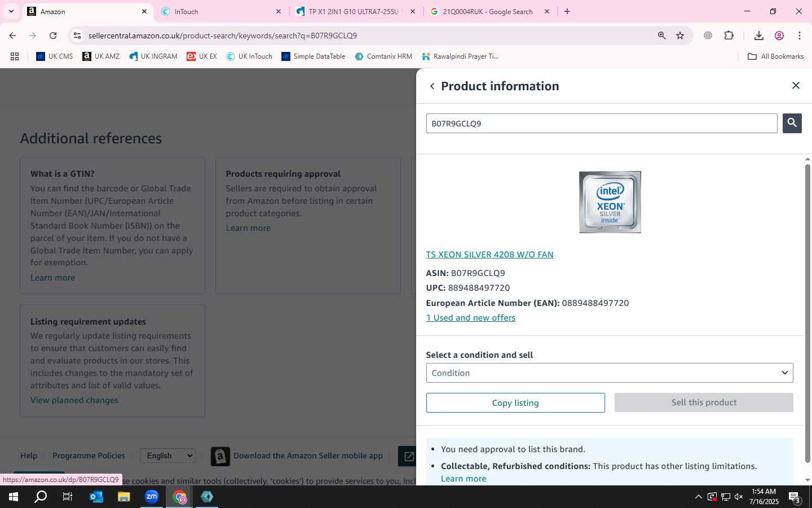The image size is (812, 508).
Task: Open the UK CMS bookmark
Action: coord(55,56)
